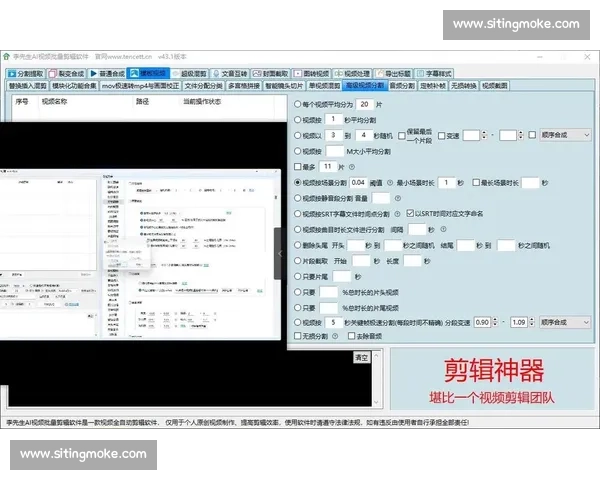Tick the 最多 11 片 checkbox

click(297, 167)
